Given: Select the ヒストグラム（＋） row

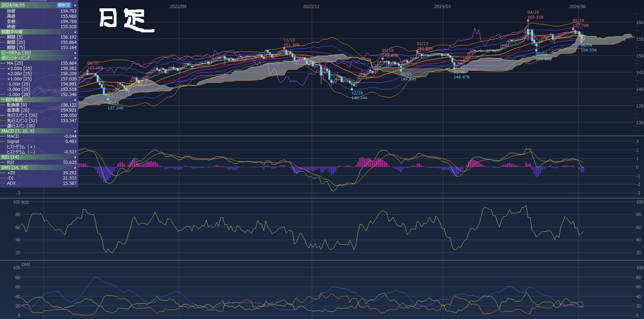Looking at the screenshot, I should pyautogui.click(x=39, y=147).
